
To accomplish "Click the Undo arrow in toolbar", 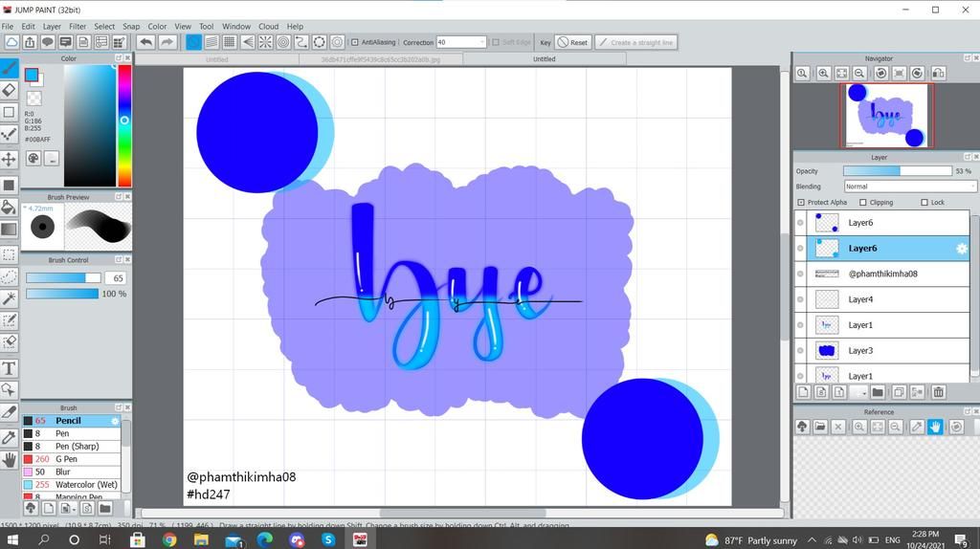I will tap(145, 42).
